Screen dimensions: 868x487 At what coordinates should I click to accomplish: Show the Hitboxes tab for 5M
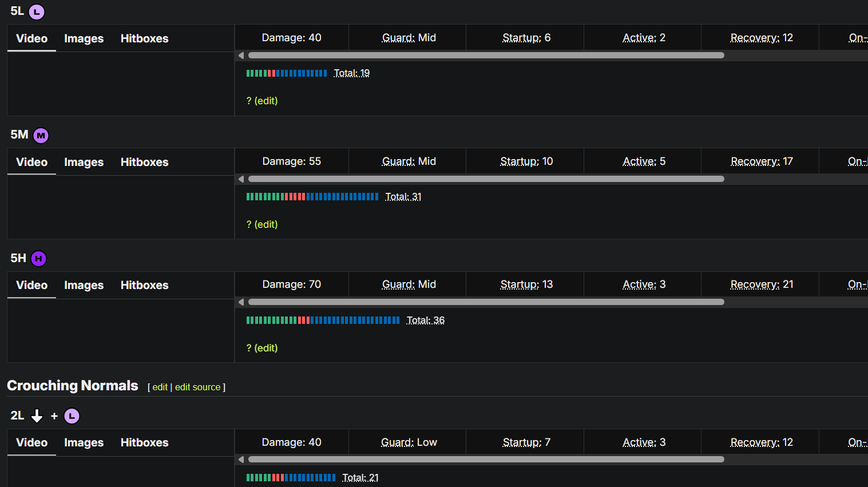[145, 162]
